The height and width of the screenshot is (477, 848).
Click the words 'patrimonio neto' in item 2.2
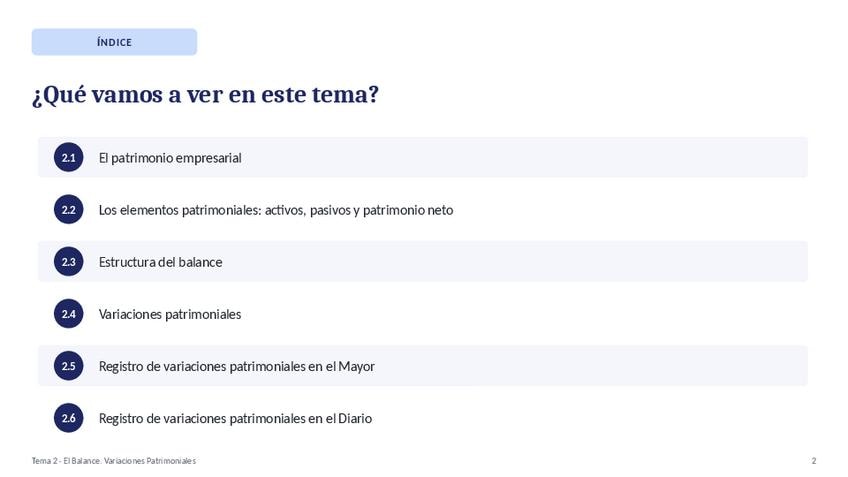[408, 210]
